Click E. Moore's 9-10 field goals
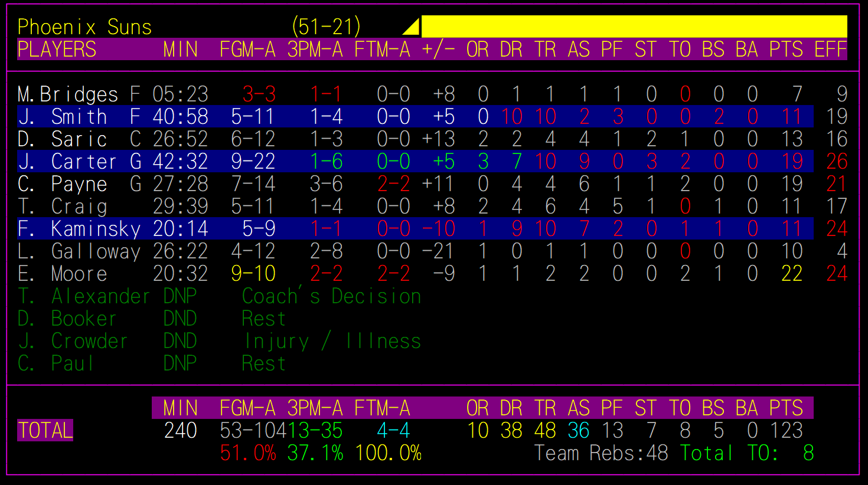 (253, 274)
